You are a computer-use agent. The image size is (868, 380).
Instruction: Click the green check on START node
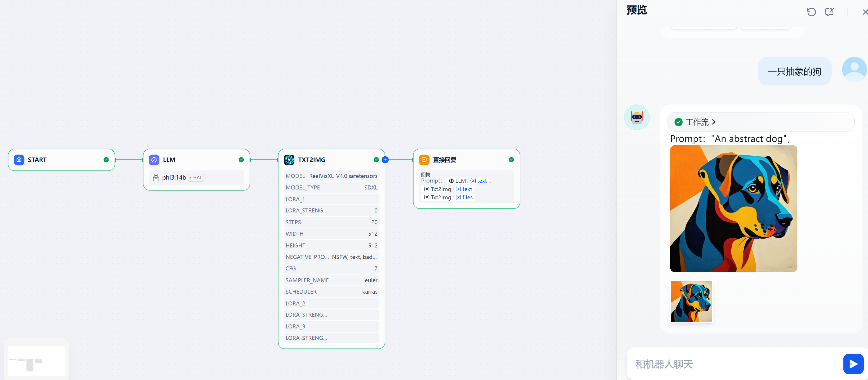(x=106, y=160)
